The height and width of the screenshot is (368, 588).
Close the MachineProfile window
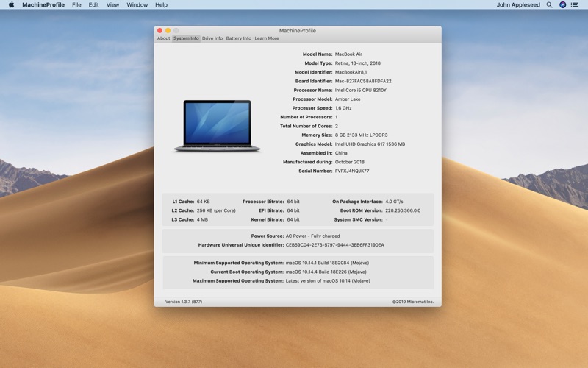(160, 31)
